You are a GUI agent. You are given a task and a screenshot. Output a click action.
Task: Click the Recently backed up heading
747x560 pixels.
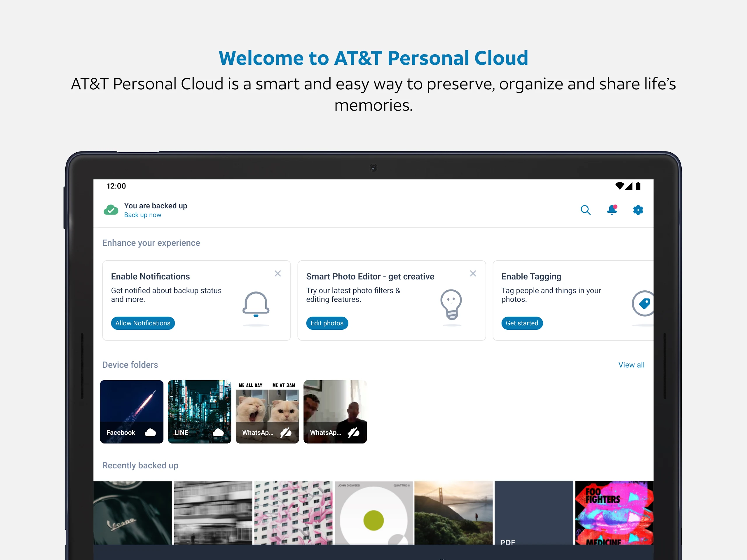(140, 465)
